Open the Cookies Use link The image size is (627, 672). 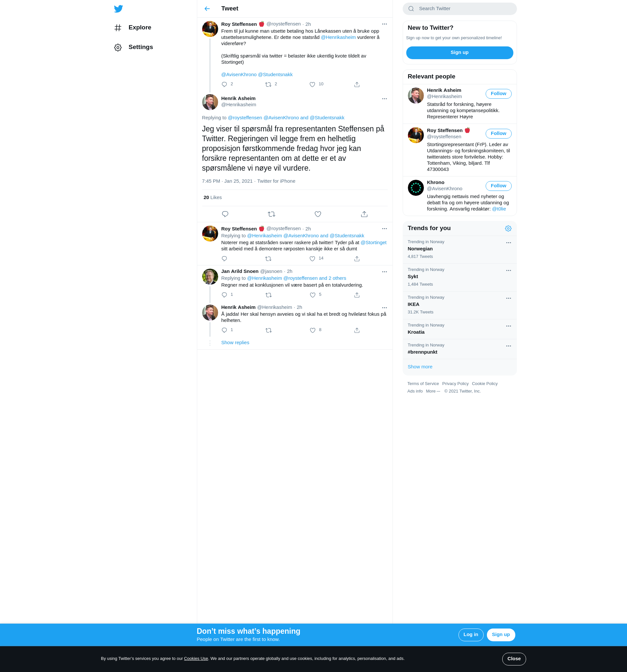pyautogui.click(x=196, y=659)
